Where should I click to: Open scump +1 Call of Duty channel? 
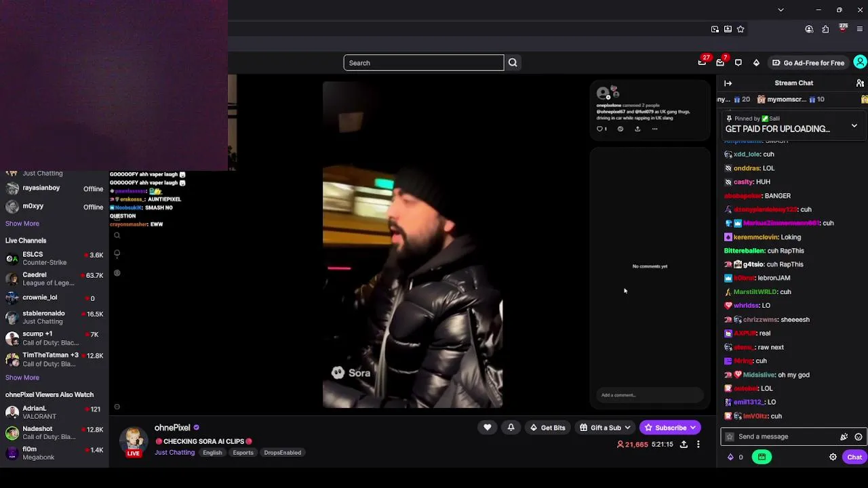(54, 338)
